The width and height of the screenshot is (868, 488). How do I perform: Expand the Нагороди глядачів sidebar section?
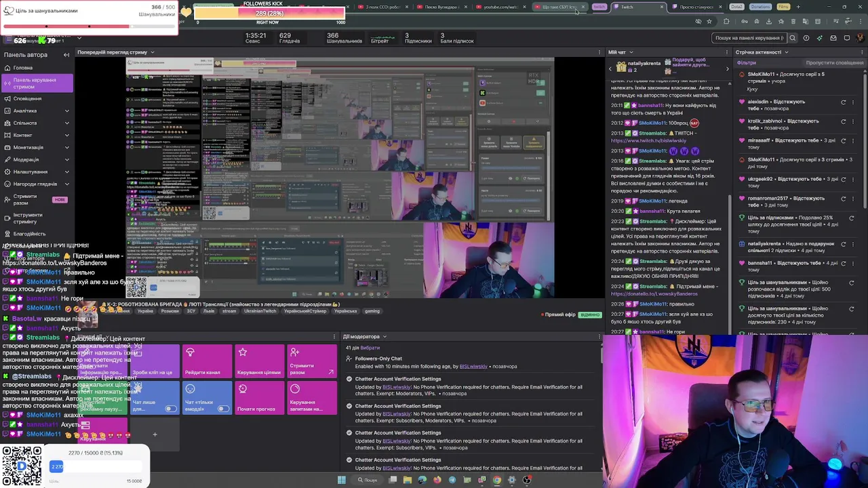pyautogui.click(x=66, y=184)
